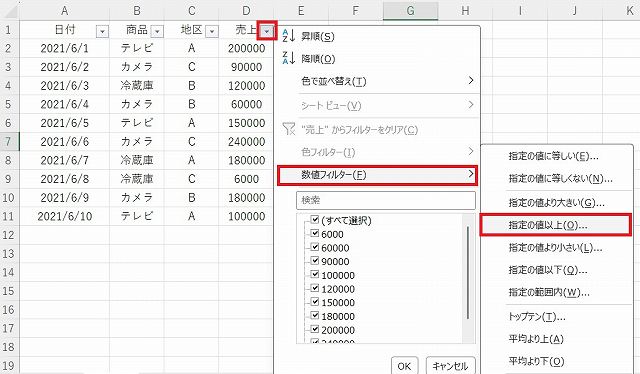The image size is (640, 374).
Task: Click the 検索 search field
Action: tap(386, 200)
